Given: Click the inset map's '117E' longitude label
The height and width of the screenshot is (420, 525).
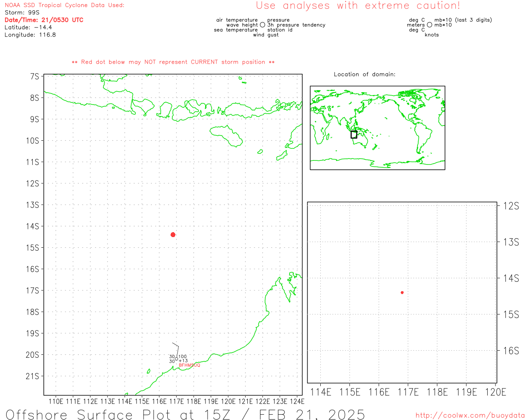Looking at the screenshot, I should tap(408, 392).
